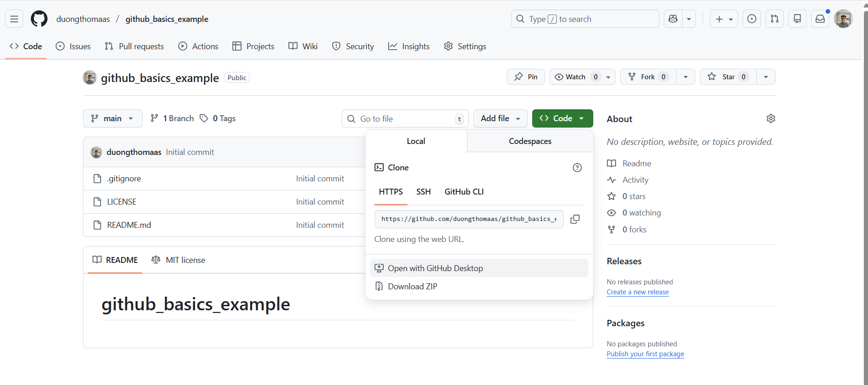The height and width of the screenshot is (385, 868).
Task: Expand the Fork options dropdown arrow
Action: pyautogui.click(x=685, y=77)
